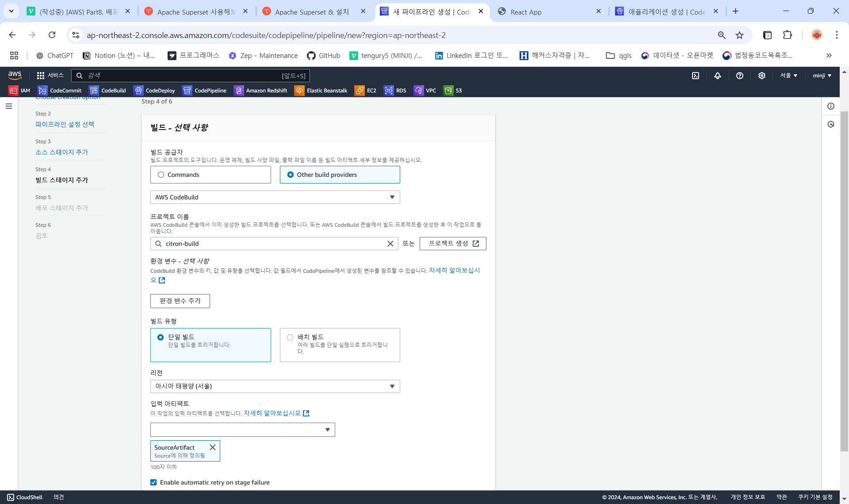Click the notifications bell icon
Image resolution: width=849 pixels, height=504 pixels.
point(718,76)
